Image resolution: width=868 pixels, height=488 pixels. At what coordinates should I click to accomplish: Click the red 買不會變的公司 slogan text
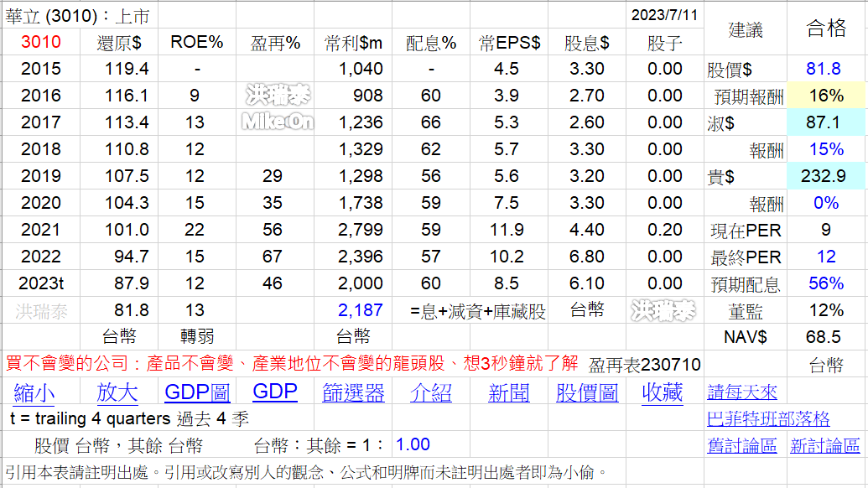(x=292, y=364)
